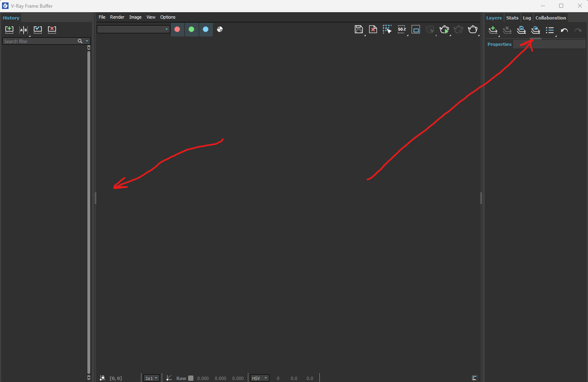The width and height of the screenshot is (588, 382).
Task: Click the greyed debug shading cube icon
Action: coord(430,29)
